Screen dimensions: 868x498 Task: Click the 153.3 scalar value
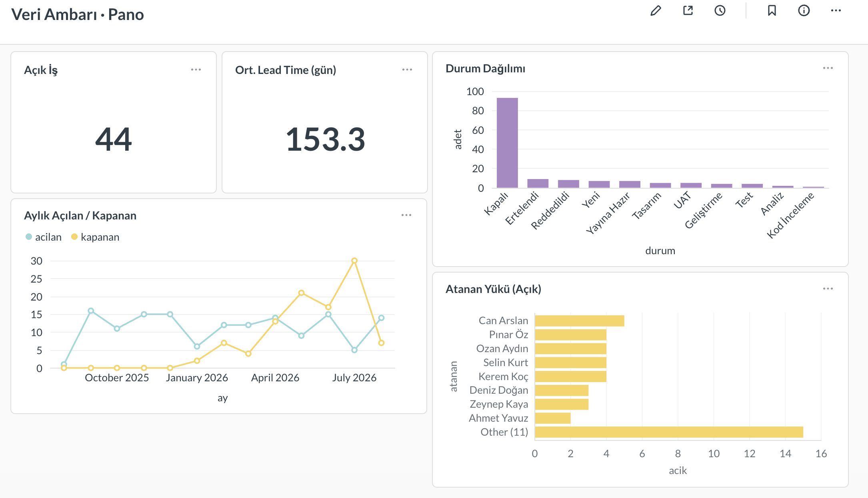pos(325,139)
